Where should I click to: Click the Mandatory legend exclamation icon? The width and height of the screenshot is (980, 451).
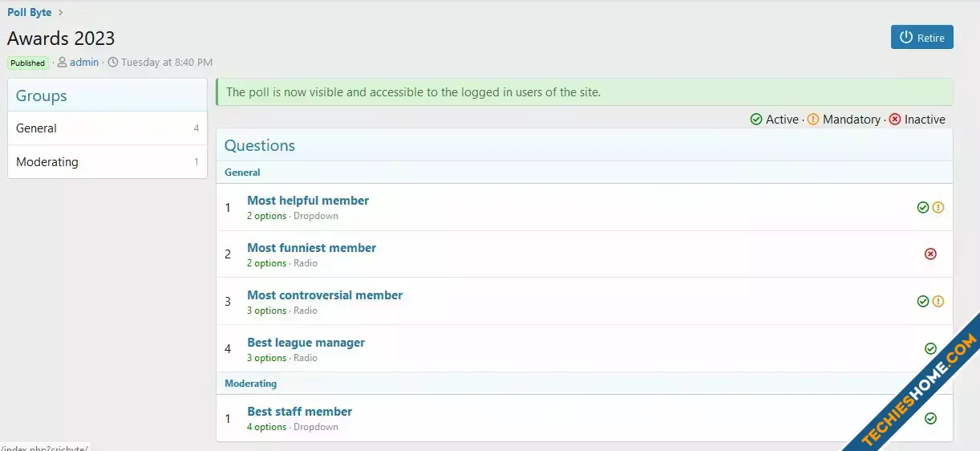tap(813, 120)
